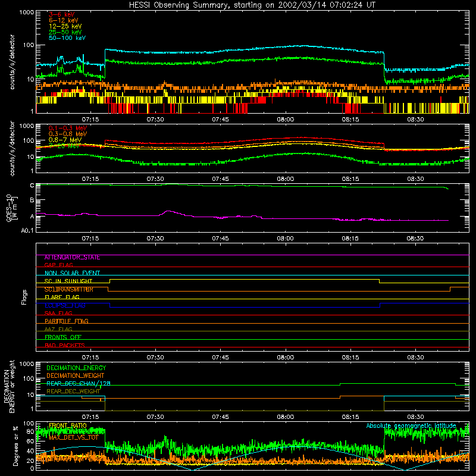Click the C tick label on GOES axis
Image resolution: width=476 pixels, height=476 pixels.
pos(32,186)
